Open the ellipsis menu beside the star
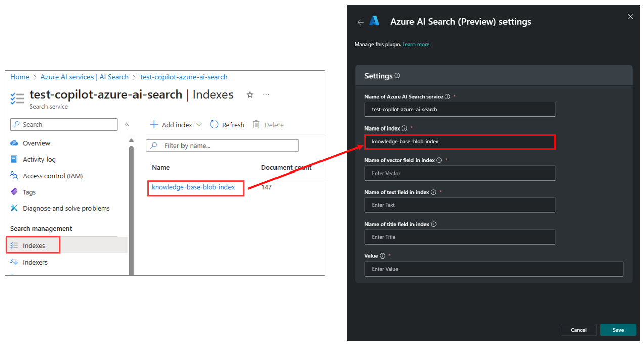 coord(266,94)
